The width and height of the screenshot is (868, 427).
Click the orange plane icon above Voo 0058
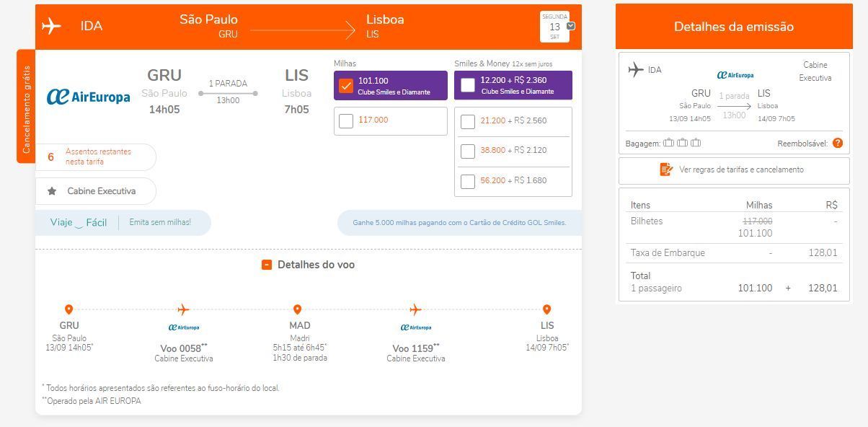[184, 309]
